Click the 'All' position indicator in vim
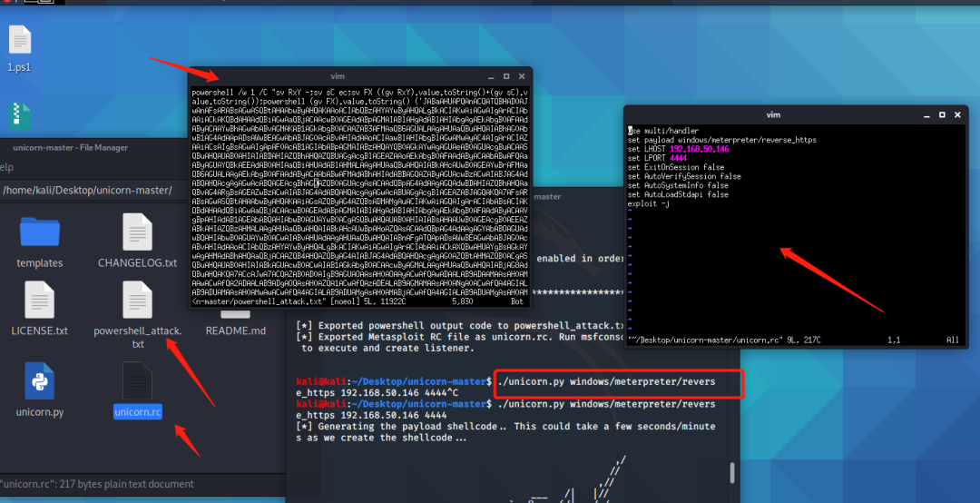 [952, 340]
